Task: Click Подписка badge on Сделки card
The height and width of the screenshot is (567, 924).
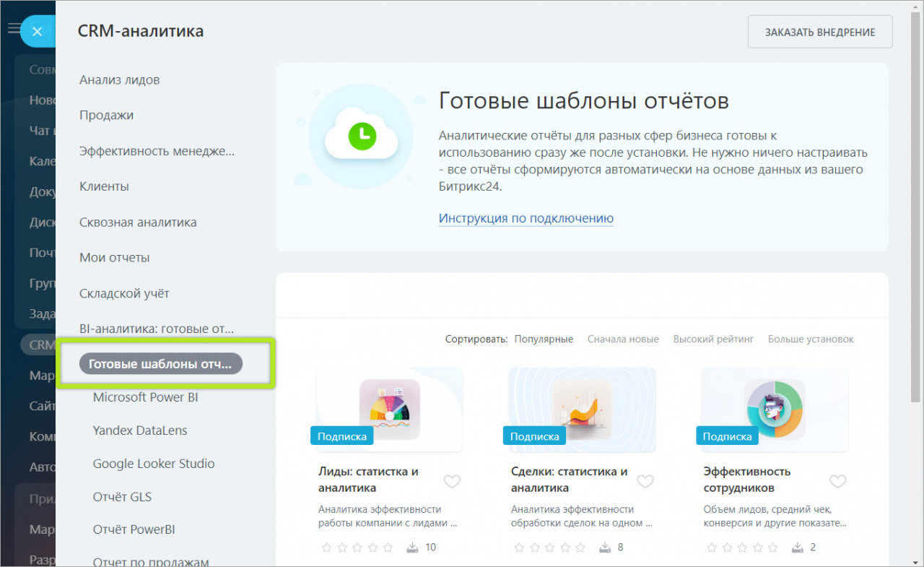Action: click(x=535, y=436)
